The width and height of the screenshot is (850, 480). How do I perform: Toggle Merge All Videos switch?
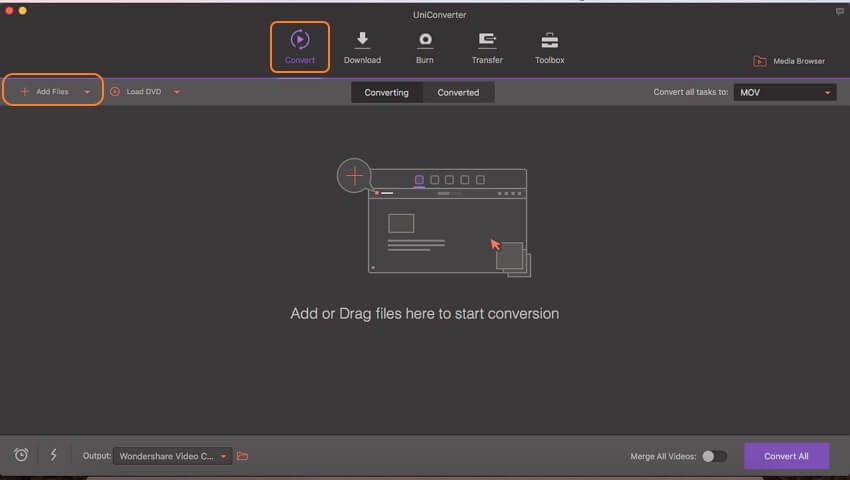click(x=714, y=456)
